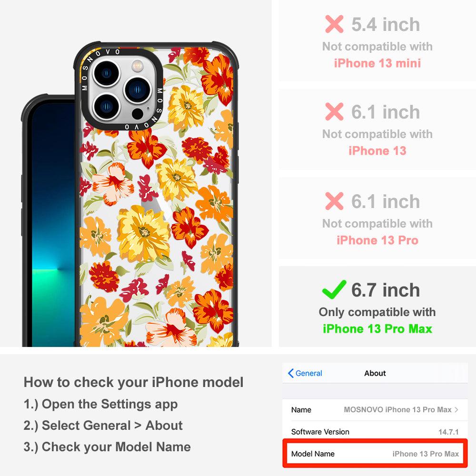Click the camera flash on the phone
The width and height of the screenshot is (476, 476).
point(137,65)
